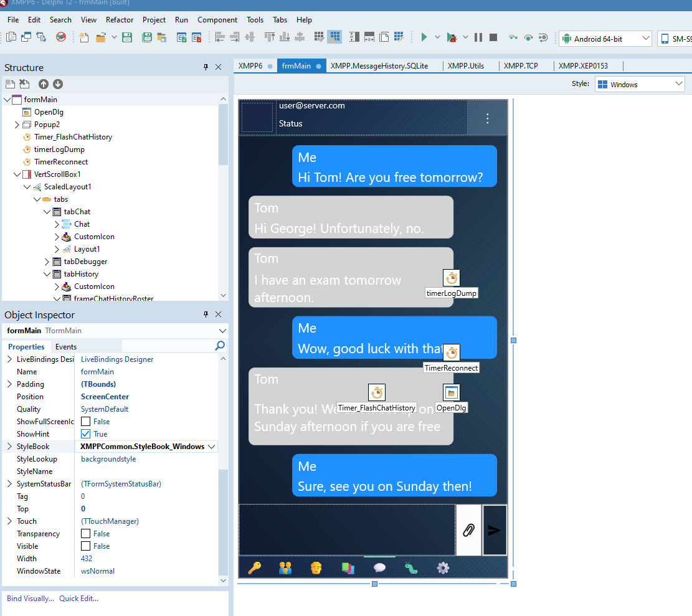
Task: Click the green Run play button
Action: pyautogui.click(x=424, y=37)
